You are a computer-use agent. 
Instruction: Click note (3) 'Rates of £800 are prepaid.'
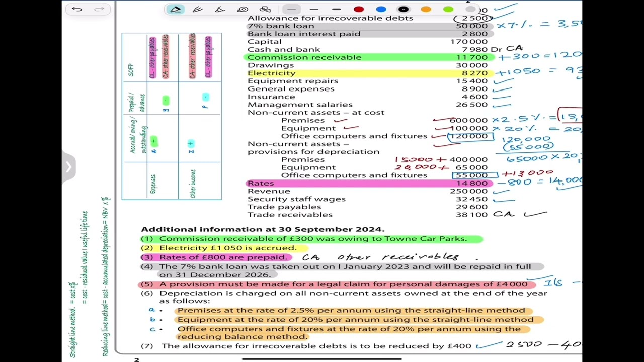click(x=214, y=257)
